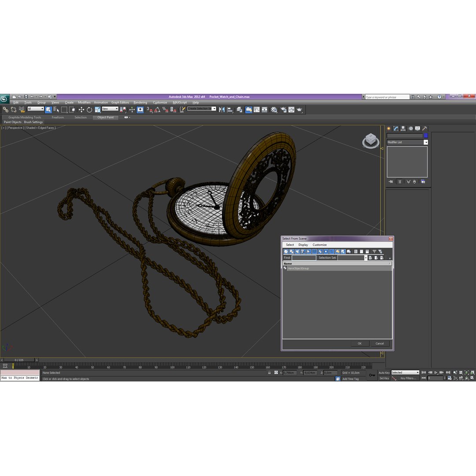Toggle Display Lights filter in dialog

(x=297, y=252)
